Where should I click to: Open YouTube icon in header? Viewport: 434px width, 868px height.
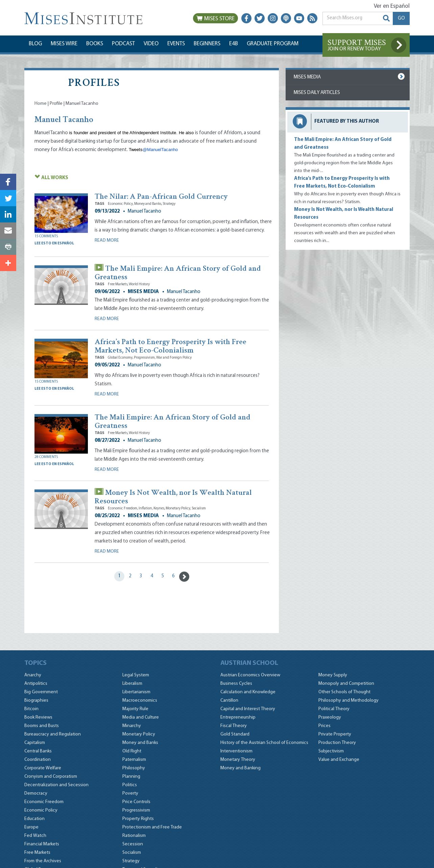(299, 18)
